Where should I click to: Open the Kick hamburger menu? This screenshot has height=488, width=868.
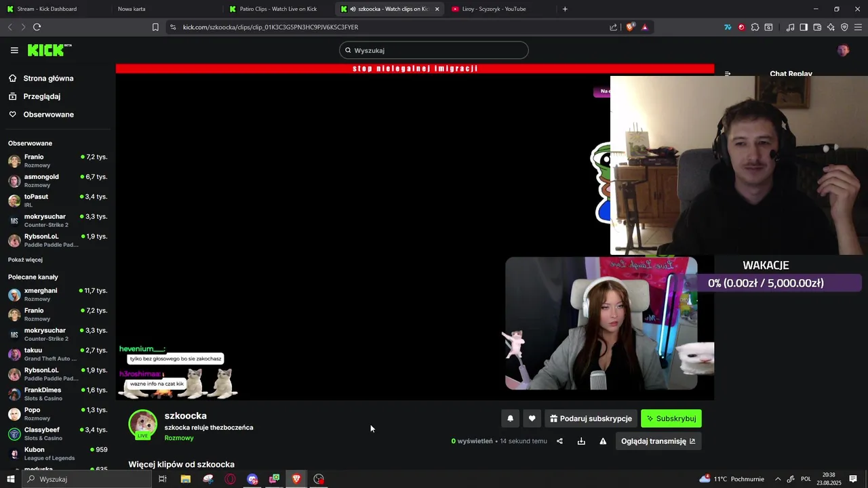[x=14, y=50]
